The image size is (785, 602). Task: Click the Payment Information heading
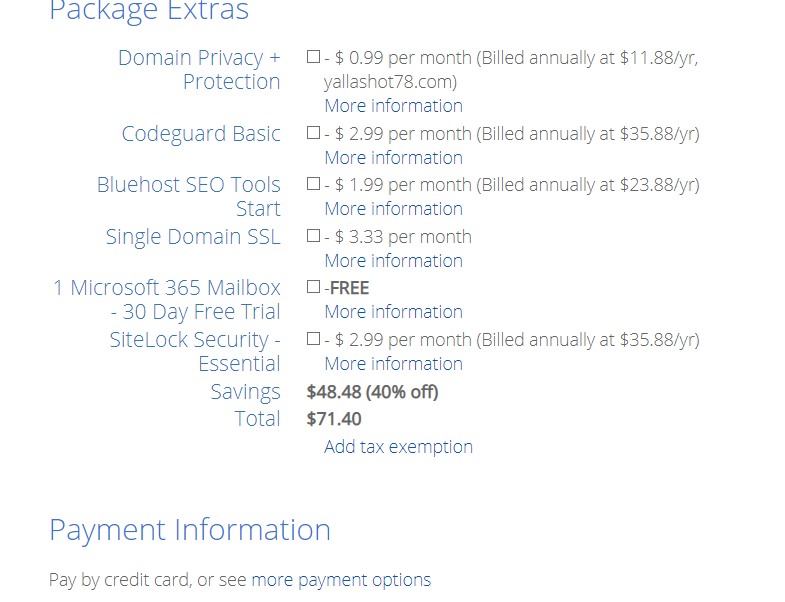click(190, 530)
